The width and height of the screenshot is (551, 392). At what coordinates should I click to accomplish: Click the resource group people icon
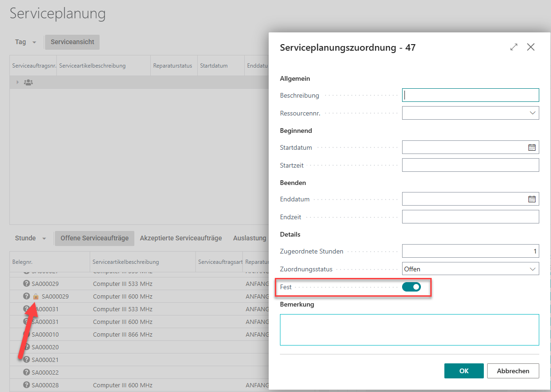coord(28,83)
